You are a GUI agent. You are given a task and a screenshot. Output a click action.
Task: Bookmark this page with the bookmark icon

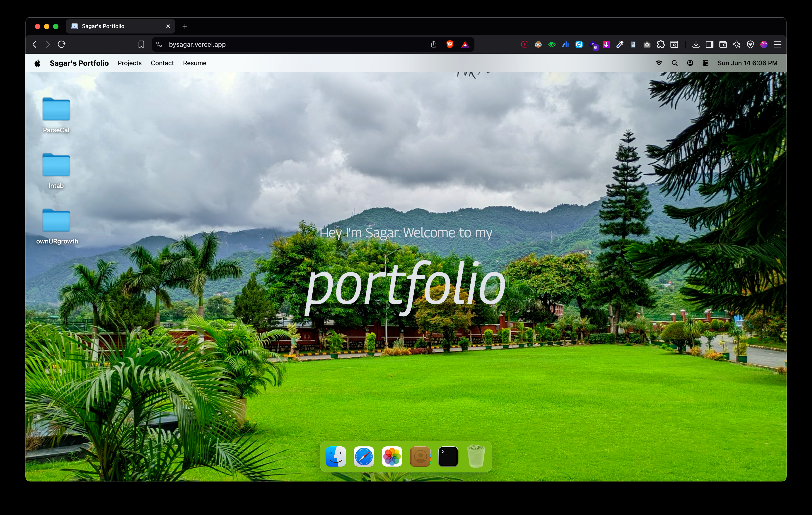[x=141, y=44]
